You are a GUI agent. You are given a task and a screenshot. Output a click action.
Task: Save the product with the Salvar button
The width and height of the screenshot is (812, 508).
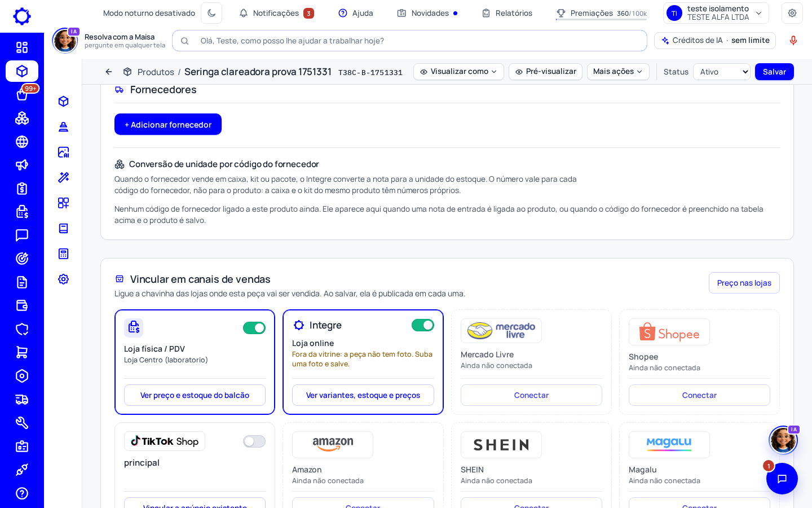pyautogui.click(x=774, y=72)
